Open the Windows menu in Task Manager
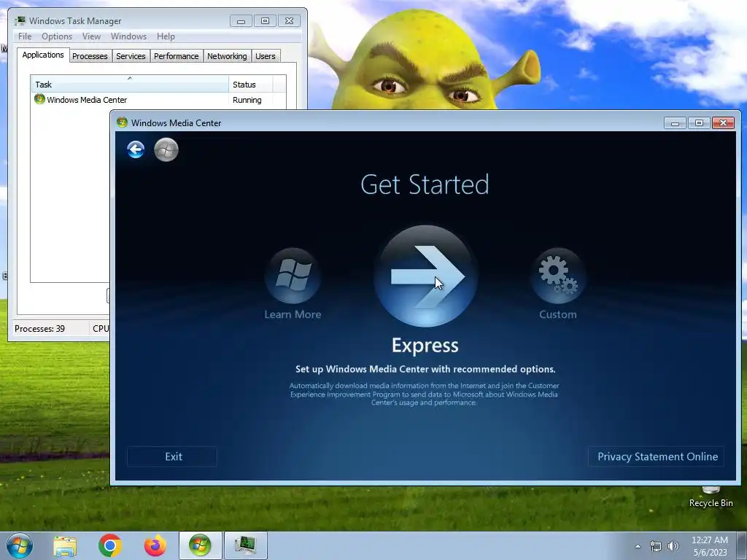This screenshot has width=747, height=560. point(128,36)
